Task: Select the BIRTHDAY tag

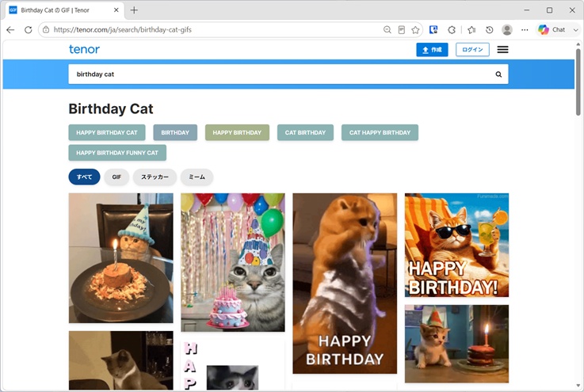Action: [x=175, y=132]
